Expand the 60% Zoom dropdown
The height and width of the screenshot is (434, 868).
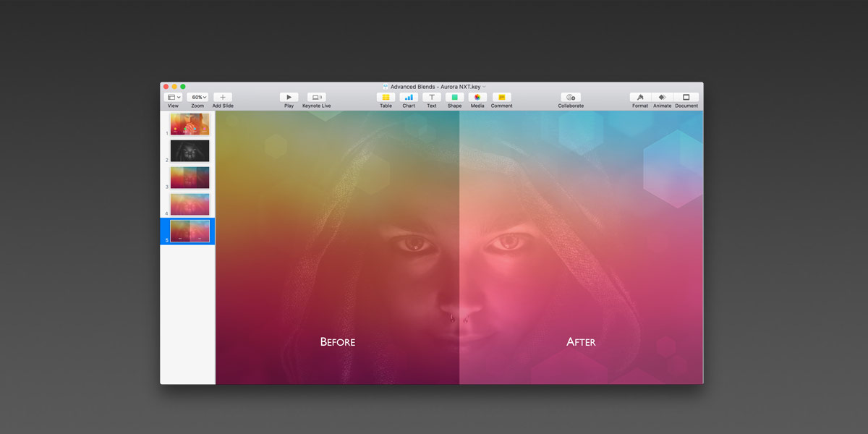tap(197, 97)
